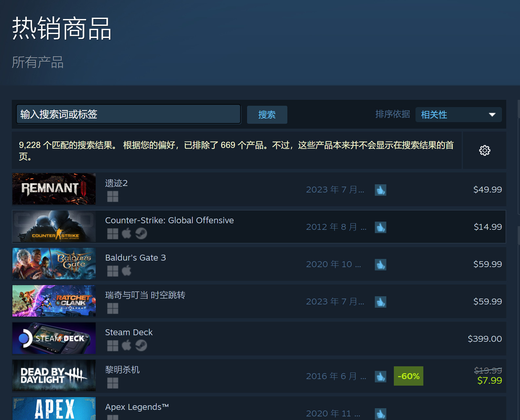The width and height of the screenshot is (520, 420).
Task: Click the Remnant II game thumbnail
Action: [54, 189]
